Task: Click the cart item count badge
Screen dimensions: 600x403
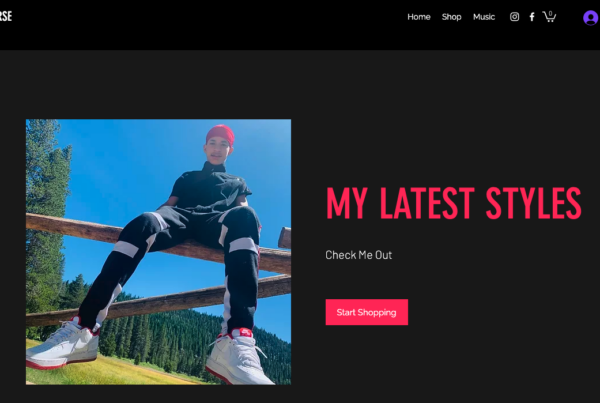Action: pos(550,13)
